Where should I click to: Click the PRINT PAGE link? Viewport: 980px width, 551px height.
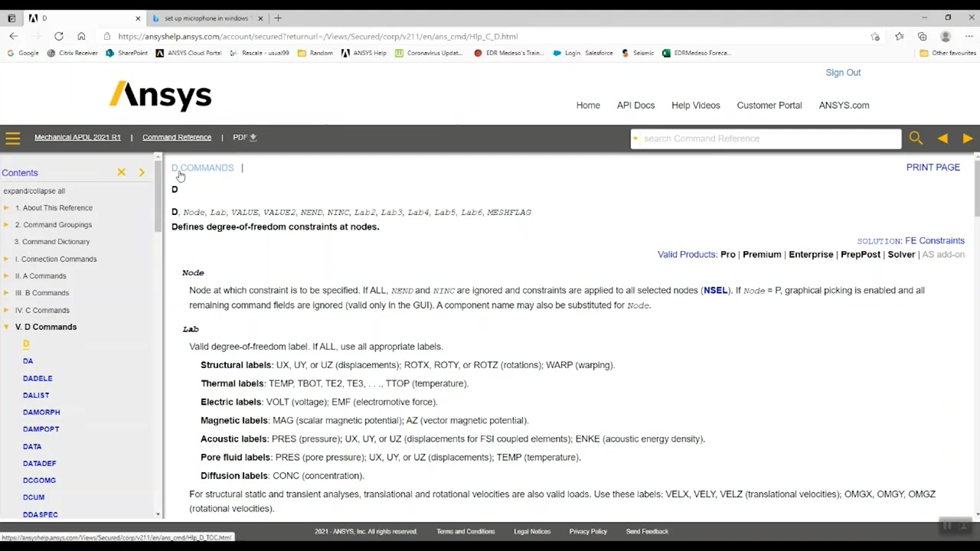[x=933, y=167]
